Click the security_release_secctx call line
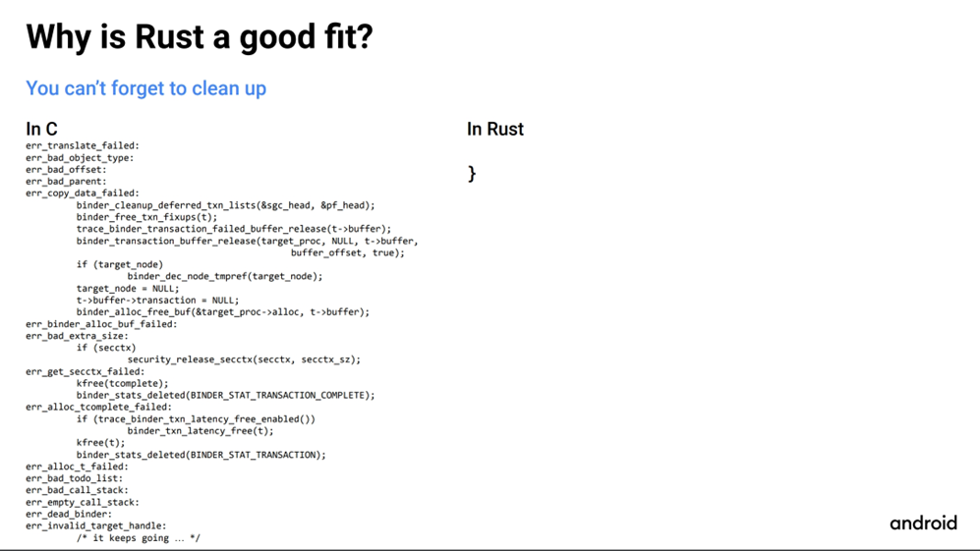The width and height of the screenshot is (980, 551). pyautogui.click(x=244, y=359)
